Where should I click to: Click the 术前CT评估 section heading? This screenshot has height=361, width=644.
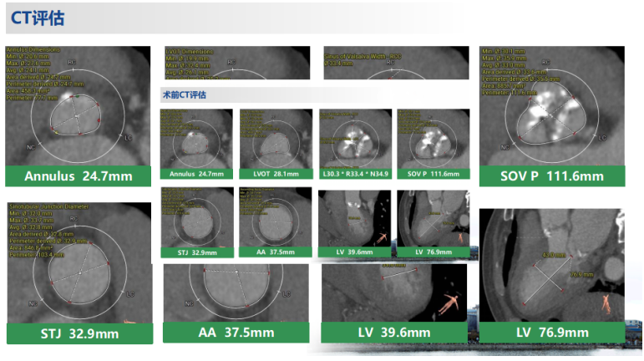pyautogui.click(x=185, y=95)
